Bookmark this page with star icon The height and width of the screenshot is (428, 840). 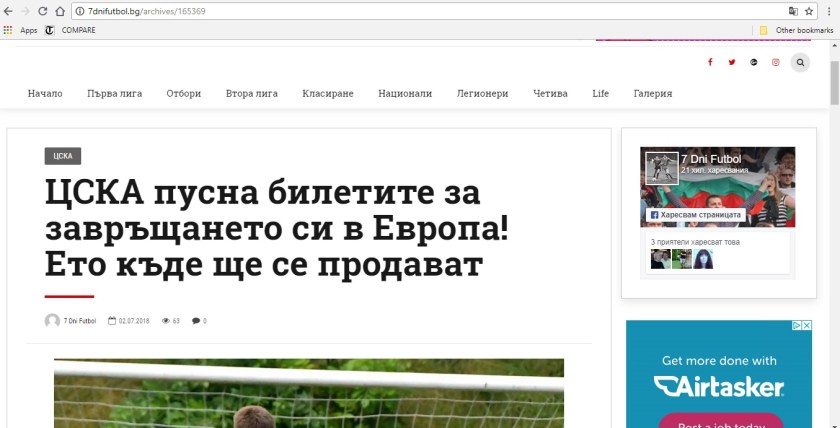[809, 10]
